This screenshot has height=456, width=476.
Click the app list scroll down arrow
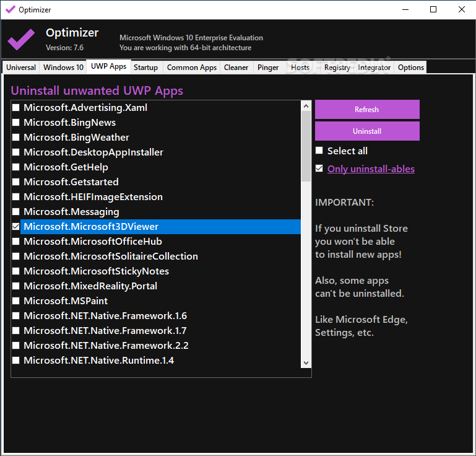click(x=306, y=363)
